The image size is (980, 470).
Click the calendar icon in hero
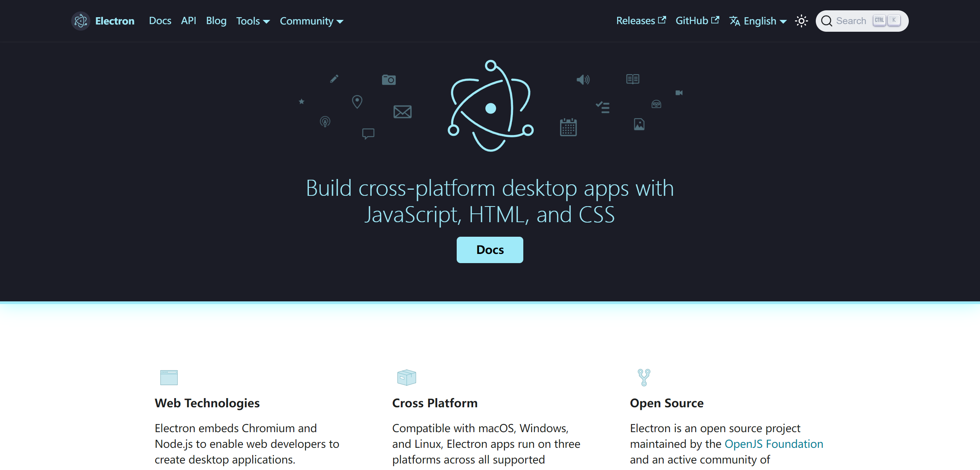click(568, 127)
